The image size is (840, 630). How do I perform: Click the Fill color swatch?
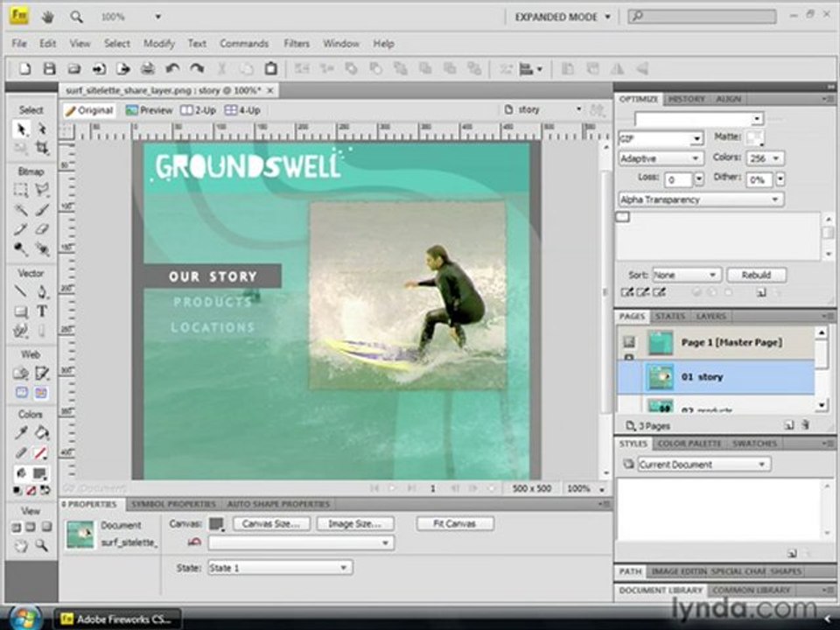(38, 473)
